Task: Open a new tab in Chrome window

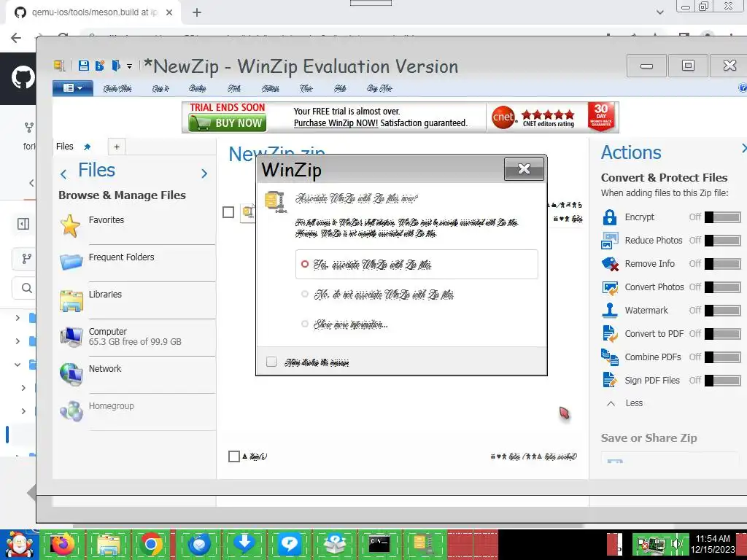Action: (x=197, y=12)
